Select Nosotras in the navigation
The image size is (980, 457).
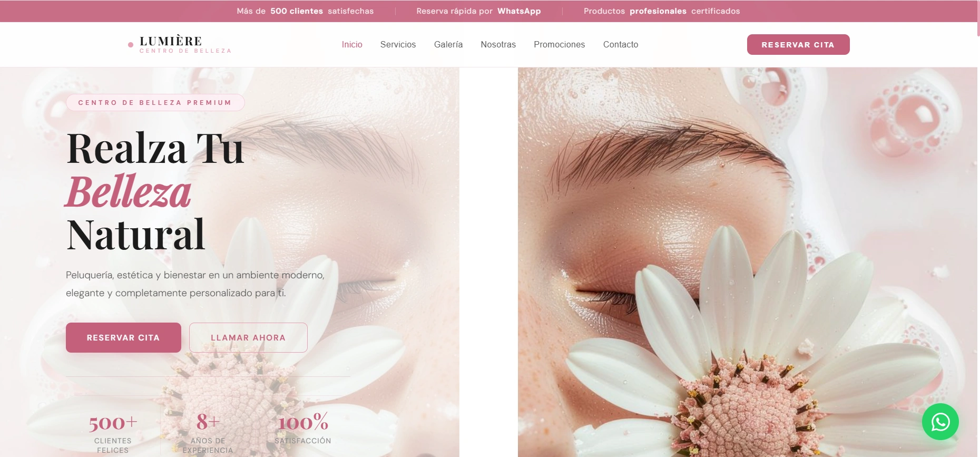pyautogui.click(x=498, y=45)
